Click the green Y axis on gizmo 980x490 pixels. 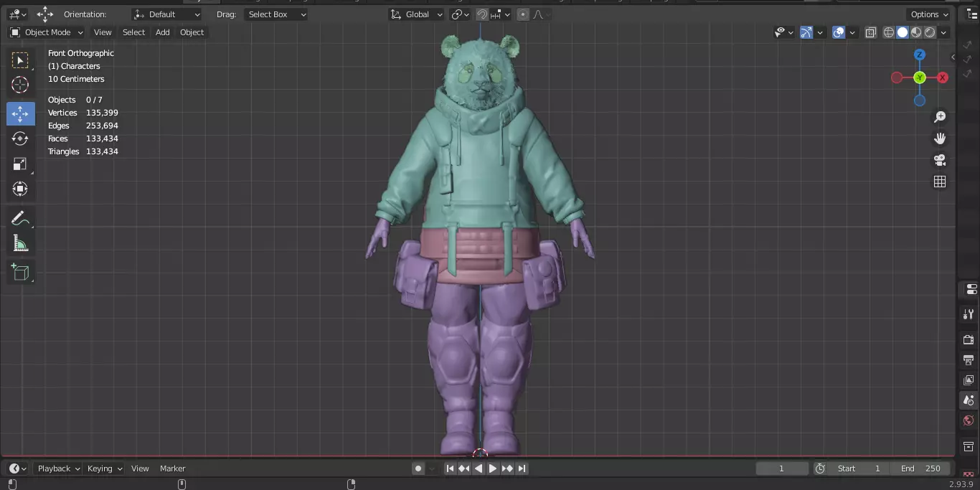[x=920, y=77]
